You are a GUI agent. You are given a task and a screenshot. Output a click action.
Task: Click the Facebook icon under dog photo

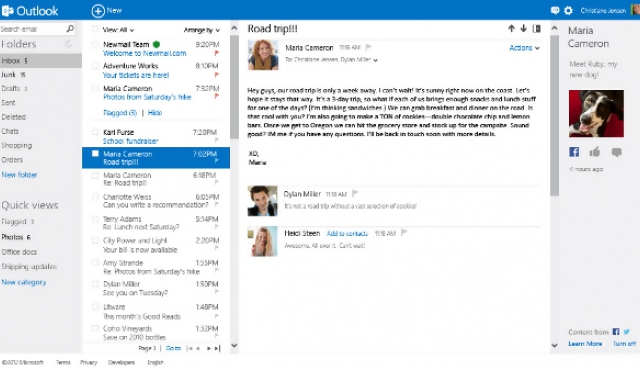574,152
